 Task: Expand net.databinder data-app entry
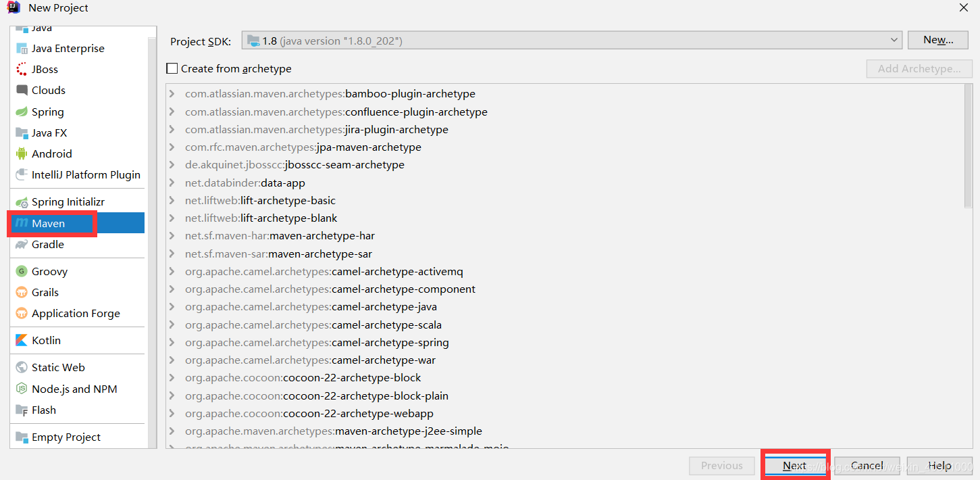click(172, 183)
